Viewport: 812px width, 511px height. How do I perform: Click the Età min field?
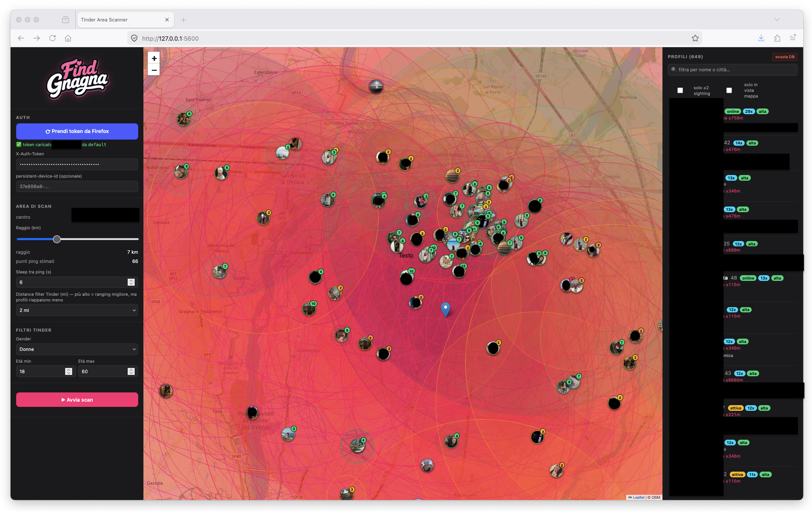pos(46,371)
